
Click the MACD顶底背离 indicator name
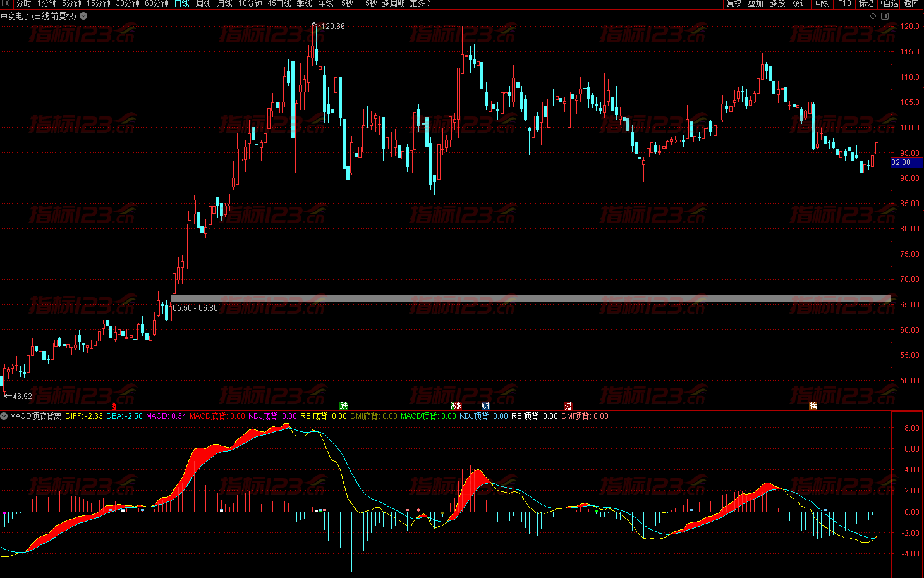click(36, 416)
